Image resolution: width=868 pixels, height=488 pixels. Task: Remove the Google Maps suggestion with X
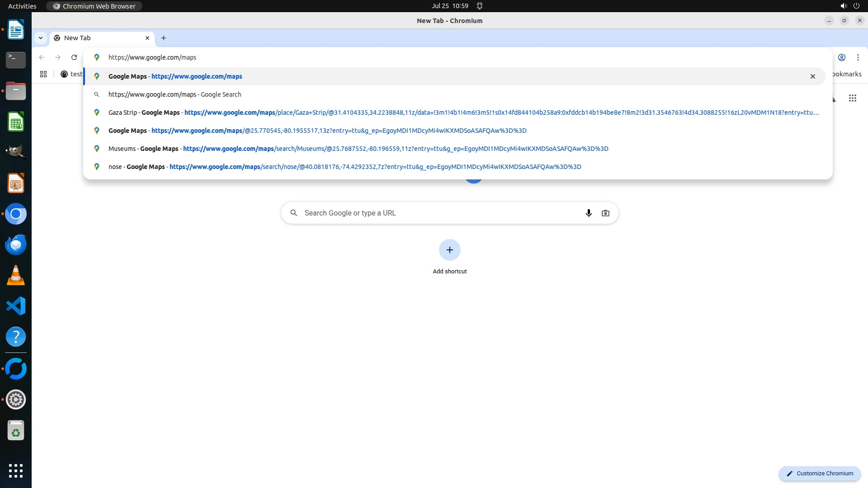pos(812,76)
